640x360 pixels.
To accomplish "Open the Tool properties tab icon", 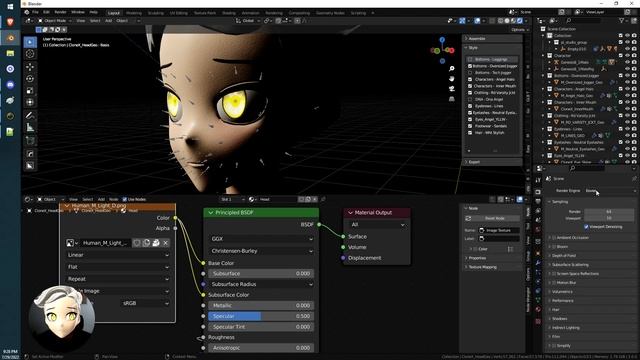I will (538, 180).
